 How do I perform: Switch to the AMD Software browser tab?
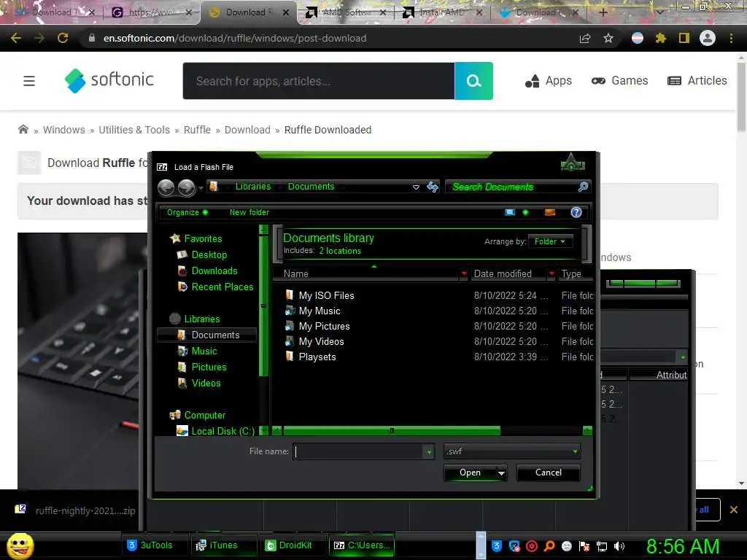(345, 12)
